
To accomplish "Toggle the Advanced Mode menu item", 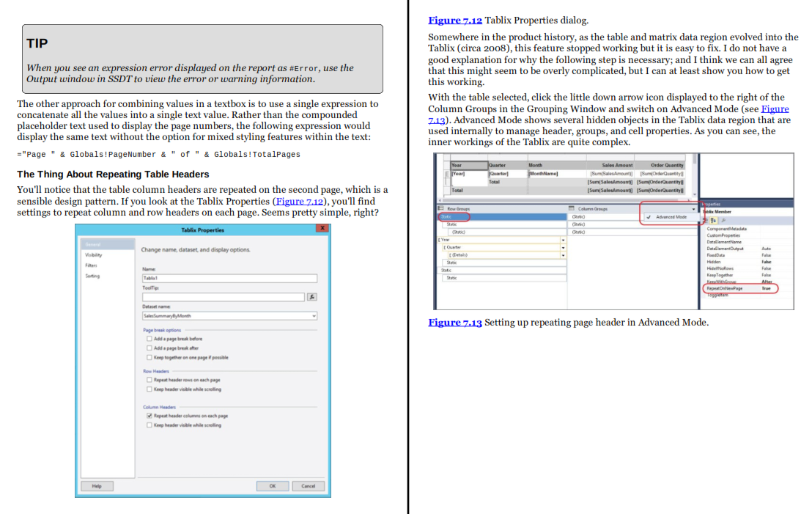I will [668, 217].
